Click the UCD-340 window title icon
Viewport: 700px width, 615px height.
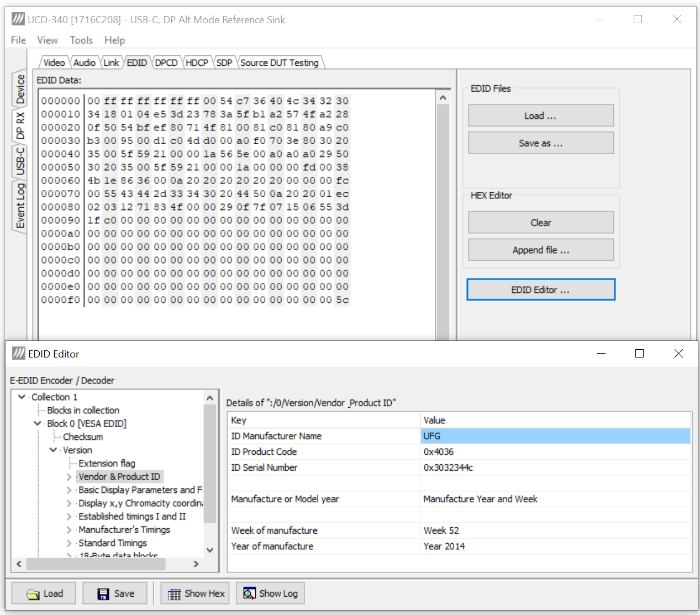coord(18,19)
